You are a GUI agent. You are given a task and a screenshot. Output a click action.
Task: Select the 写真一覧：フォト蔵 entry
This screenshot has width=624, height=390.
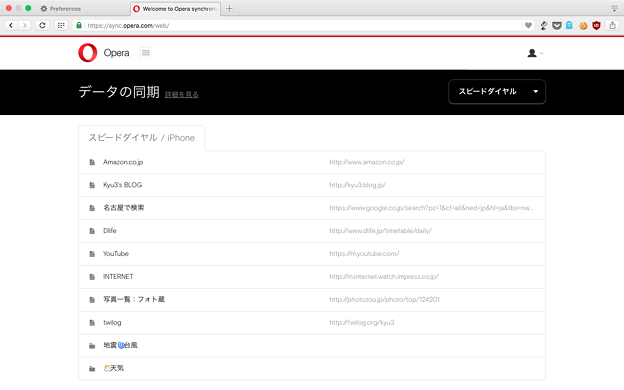pyautogui.click(x=134, y=299)
